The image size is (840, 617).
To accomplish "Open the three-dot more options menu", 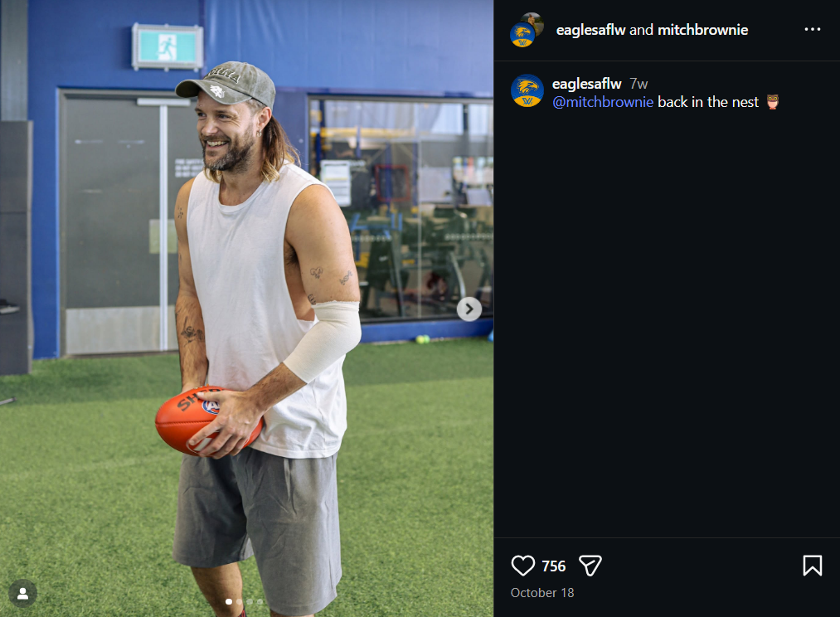I will pyautogui.click(x=812, y=30).
